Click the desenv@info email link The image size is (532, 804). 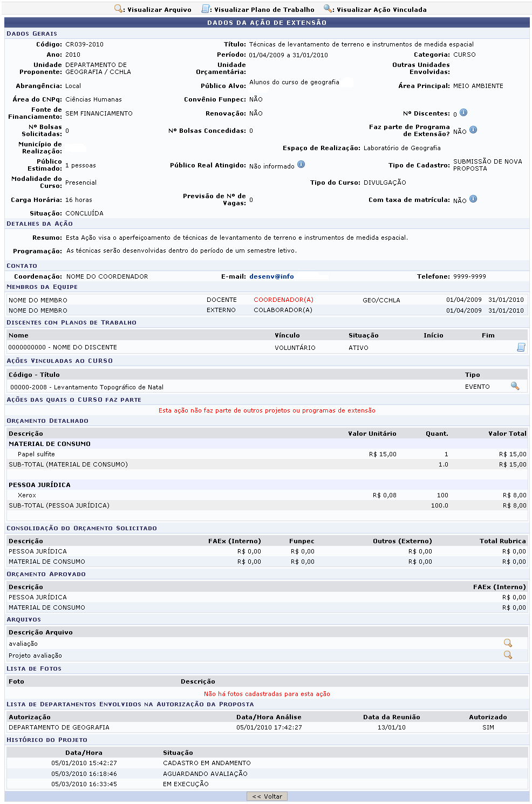tap(271, 276)
